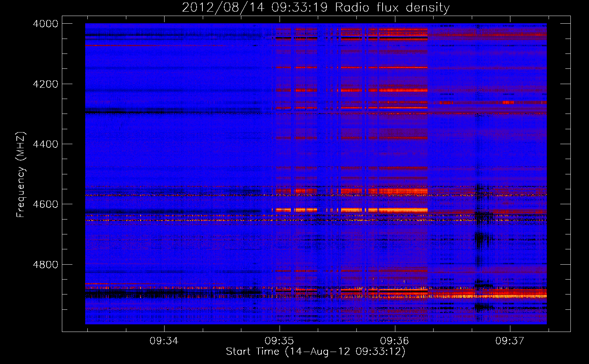Click the 4800 frequency tick label
The image size is (589, 364).
point(46,265)
